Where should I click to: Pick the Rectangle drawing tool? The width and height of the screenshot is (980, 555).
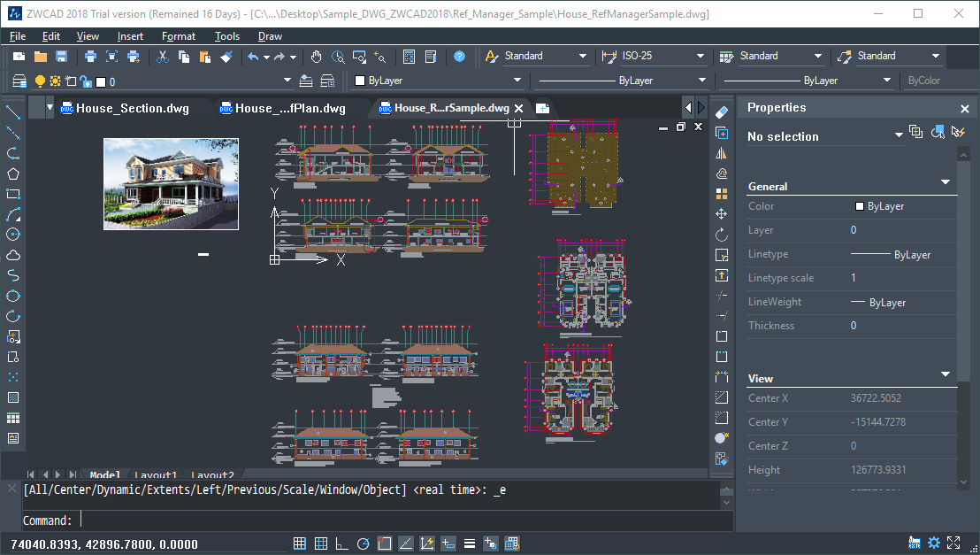click(x=11, y=195)
